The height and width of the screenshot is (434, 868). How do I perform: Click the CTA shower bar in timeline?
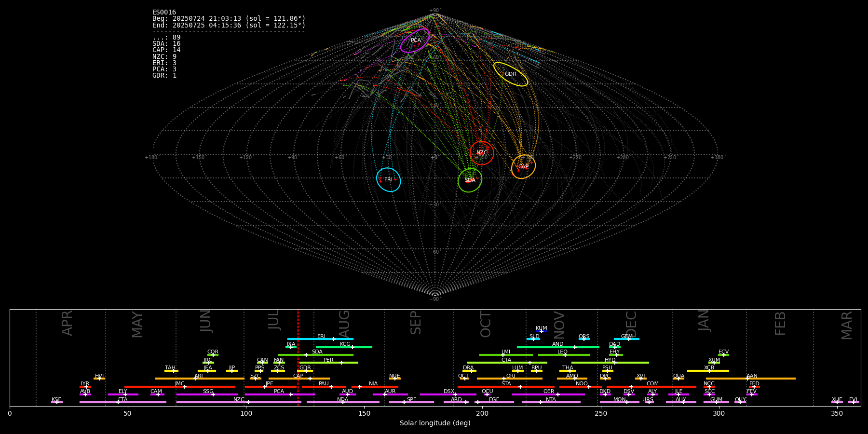point(507,363)
